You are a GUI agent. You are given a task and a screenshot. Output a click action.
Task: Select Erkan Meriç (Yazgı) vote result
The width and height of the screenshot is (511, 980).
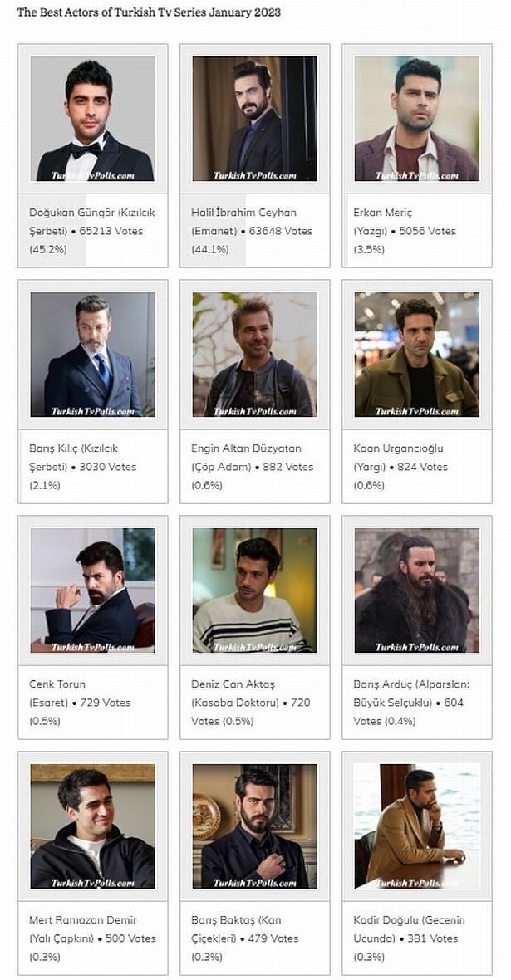(x=405, y=231)
